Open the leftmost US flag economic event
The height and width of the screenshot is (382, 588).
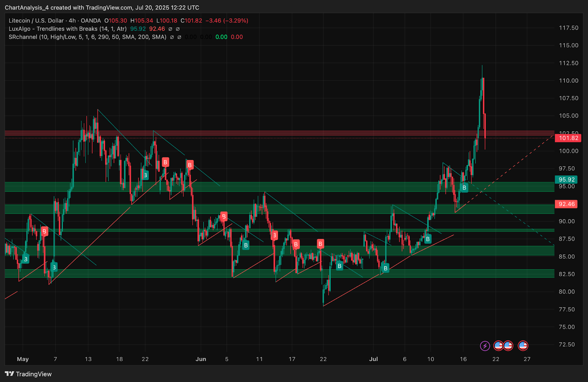point(498,346)
